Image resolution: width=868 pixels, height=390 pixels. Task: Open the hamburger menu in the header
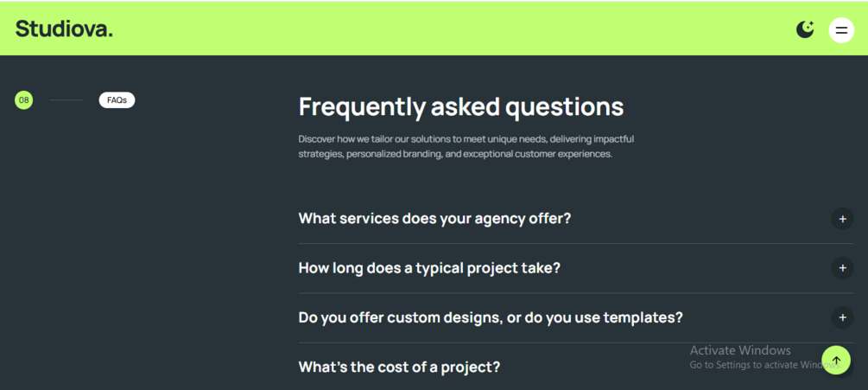pyautogui.click(x=841, y=30)
